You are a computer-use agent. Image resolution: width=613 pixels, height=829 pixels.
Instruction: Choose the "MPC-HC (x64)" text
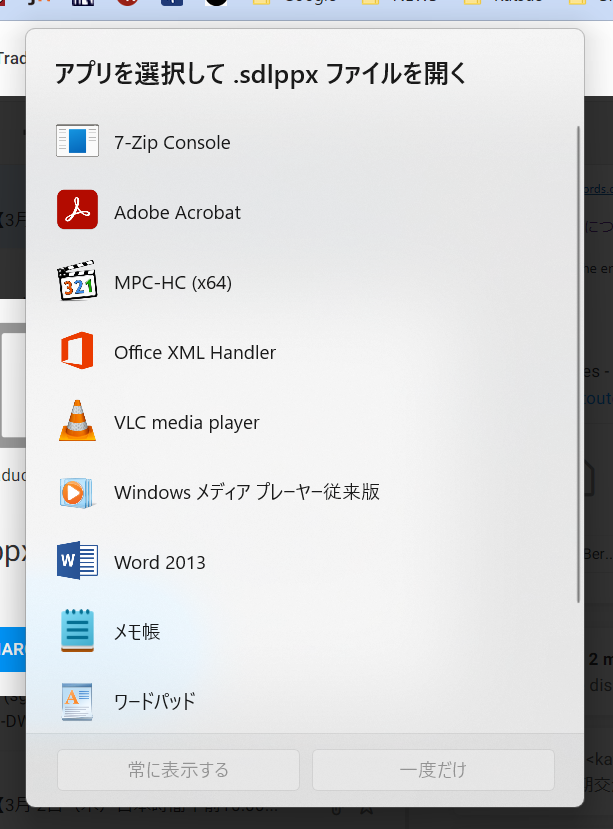click(173, 283)
